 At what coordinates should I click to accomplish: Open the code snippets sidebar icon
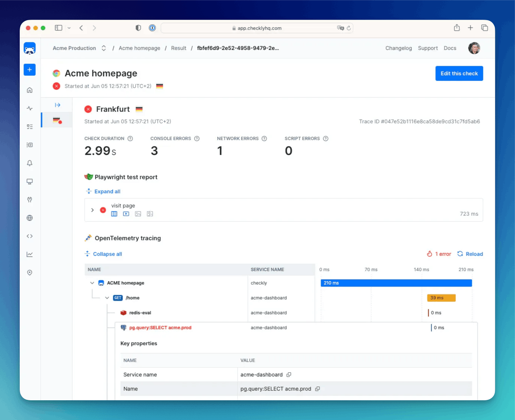point(30,236)
